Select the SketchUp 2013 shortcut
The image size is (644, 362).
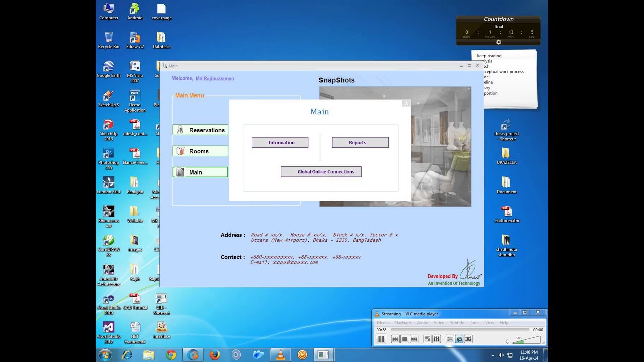point(109,130)
